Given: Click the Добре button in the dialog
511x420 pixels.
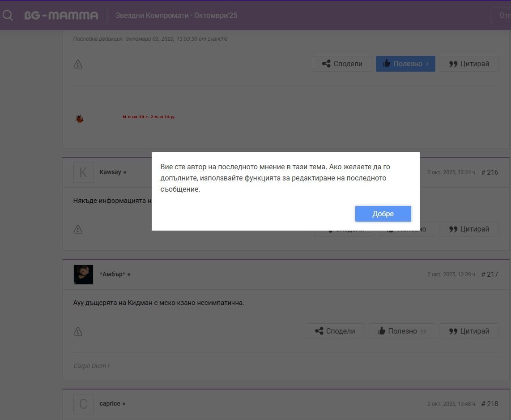Looking at the screenshot, I should click(x=383, y=214).
